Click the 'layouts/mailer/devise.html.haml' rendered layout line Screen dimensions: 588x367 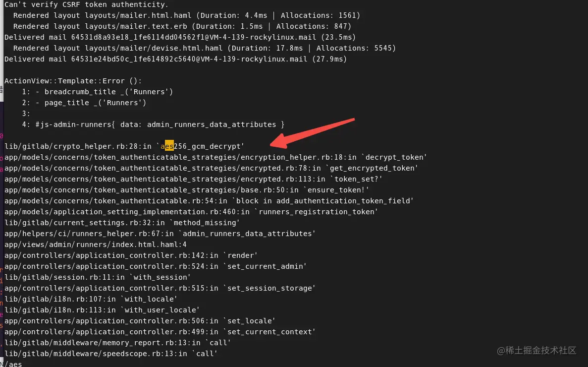pos(205,48)
